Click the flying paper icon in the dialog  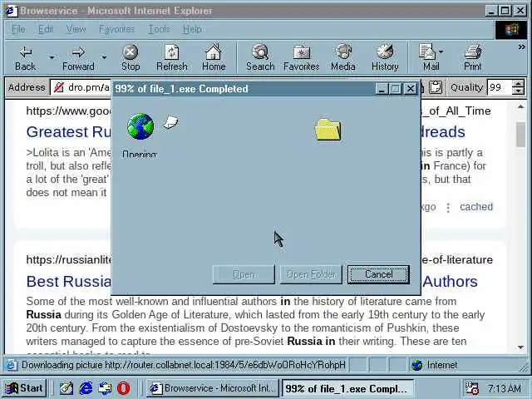point(170,122)
